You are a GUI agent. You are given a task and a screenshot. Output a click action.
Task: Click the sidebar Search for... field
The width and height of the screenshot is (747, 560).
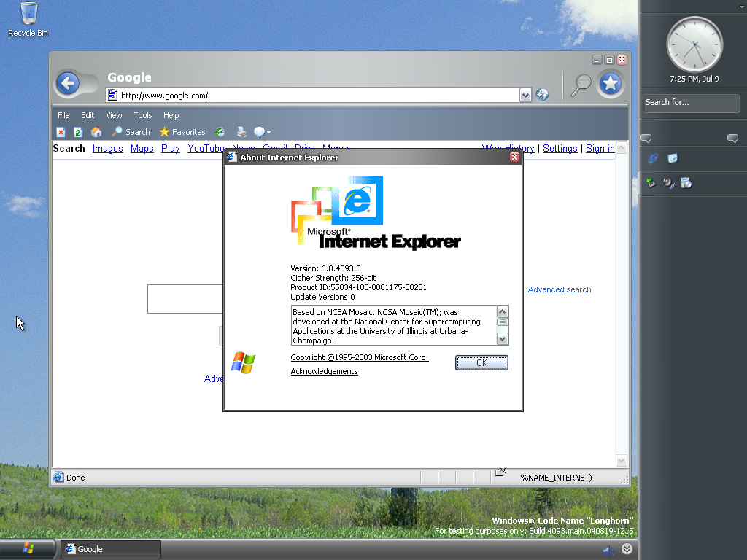pos(692,103)
